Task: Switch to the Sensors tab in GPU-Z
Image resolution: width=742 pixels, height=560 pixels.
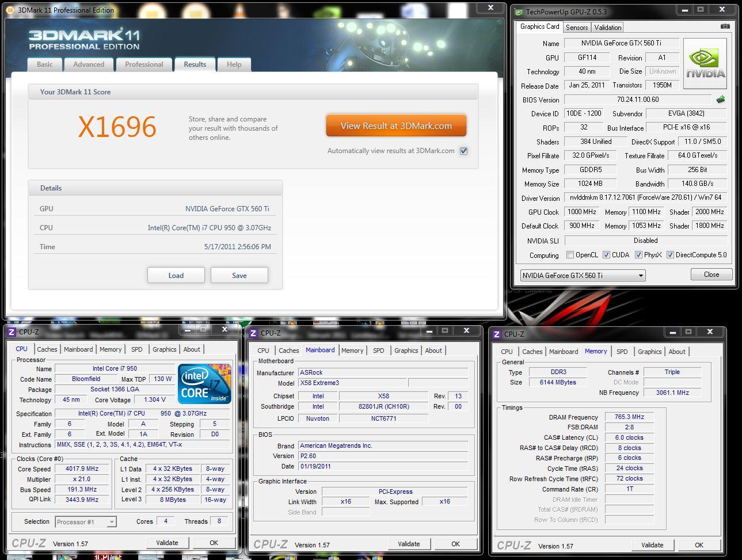Action: [x=576, y=27]
